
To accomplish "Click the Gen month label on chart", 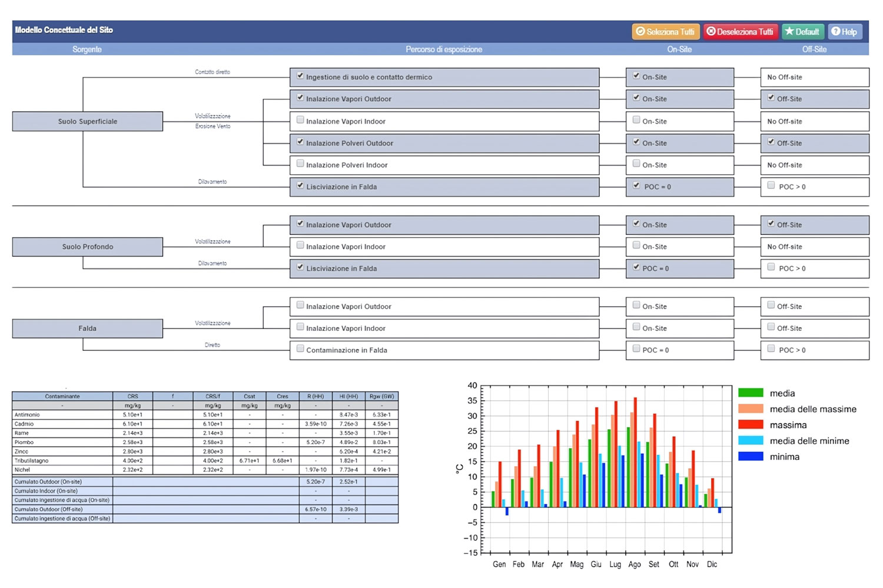I will [x=499, y=564].
